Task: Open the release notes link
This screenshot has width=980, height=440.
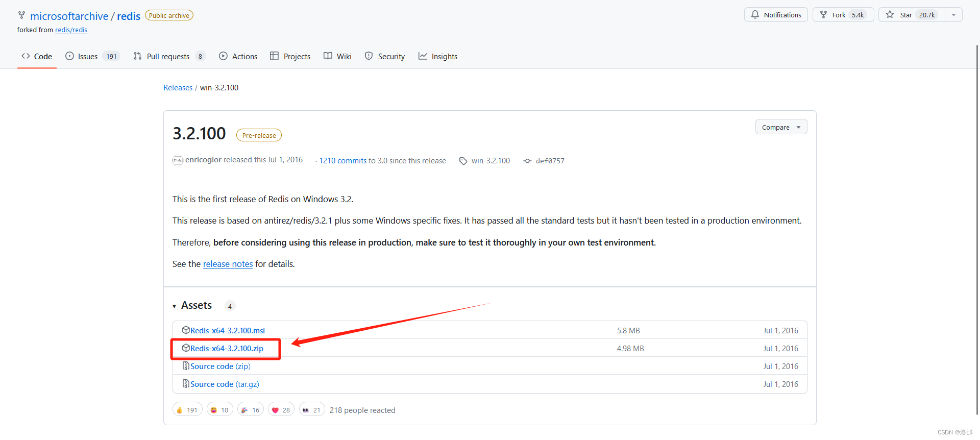Action: pos(228,264)
